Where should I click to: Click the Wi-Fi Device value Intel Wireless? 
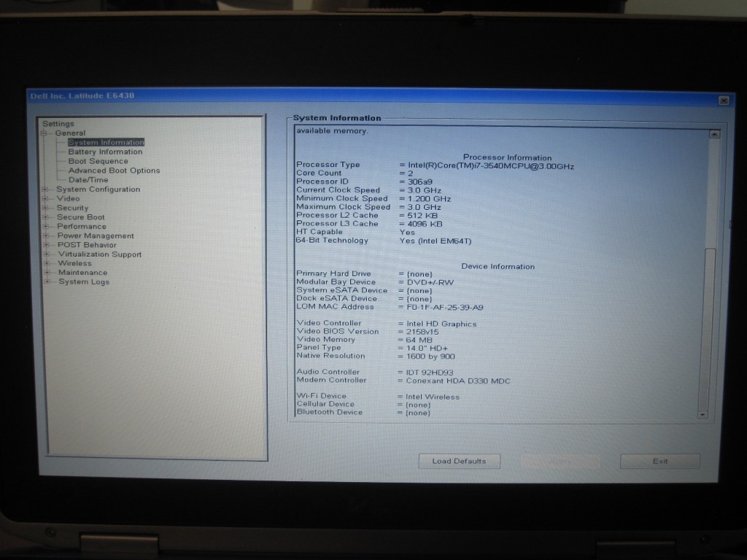click(x=433, y=397)
